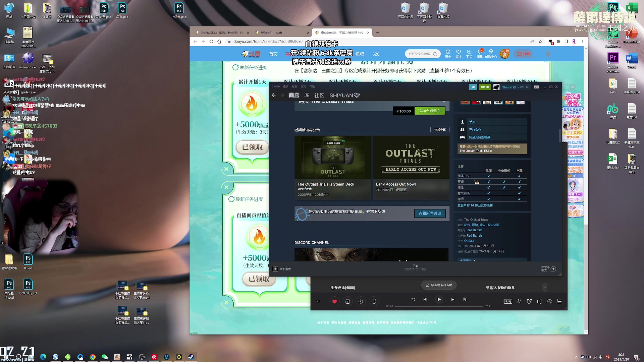Click the comment input 快来说点什么吧
The height and width of the screenshot is (362, 644).
click(439, 285)
